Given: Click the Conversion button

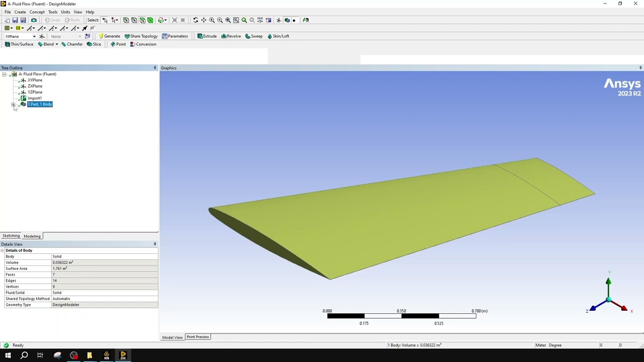Looking at the screenshot, I should 143,44.
